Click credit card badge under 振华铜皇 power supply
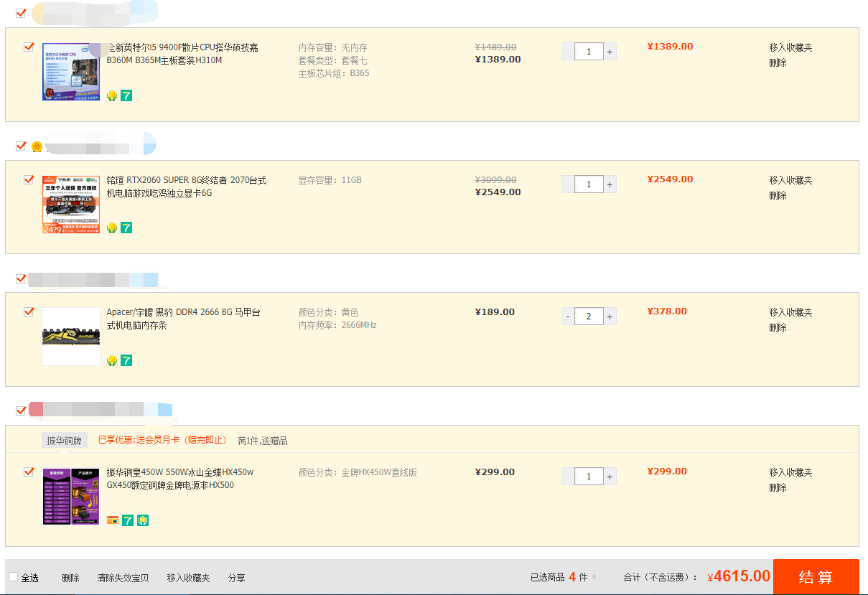This screenshot has width=868, height=595. 112,520
